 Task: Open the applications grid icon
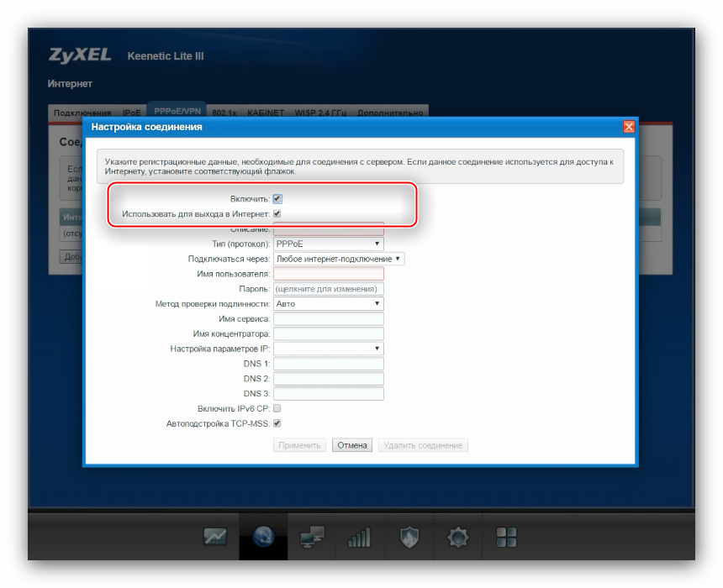point(506,537)
